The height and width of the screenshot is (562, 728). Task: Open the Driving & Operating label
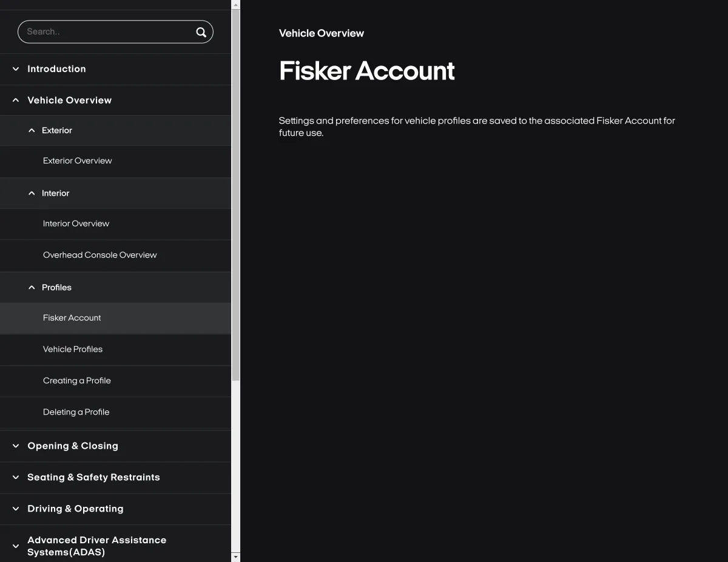coord(75,509)
